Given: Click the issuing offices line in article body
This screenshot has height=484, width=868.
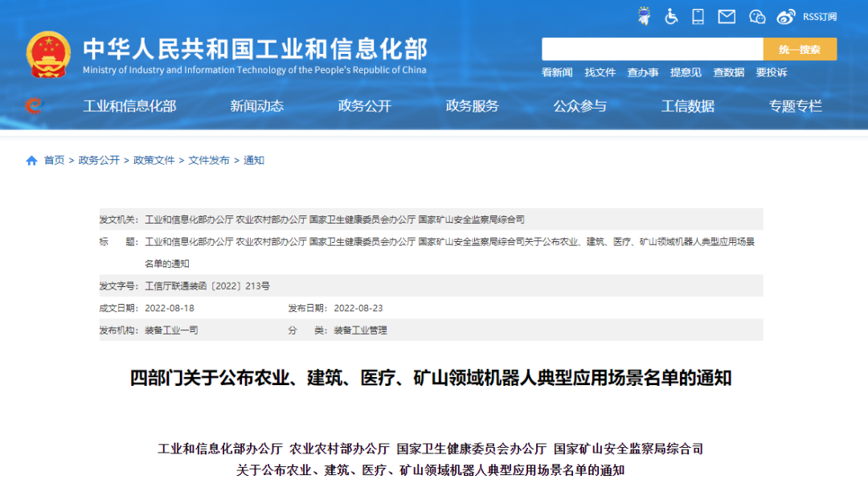Looking at the screenshot, I should point(431,449).
